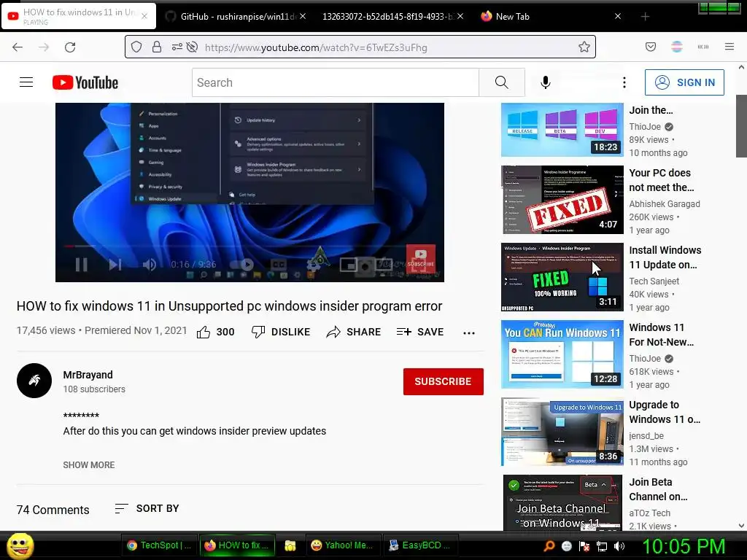Like the video with thumbs up
Viewport: 747px width, 560px height.
[x=215, y=332]
